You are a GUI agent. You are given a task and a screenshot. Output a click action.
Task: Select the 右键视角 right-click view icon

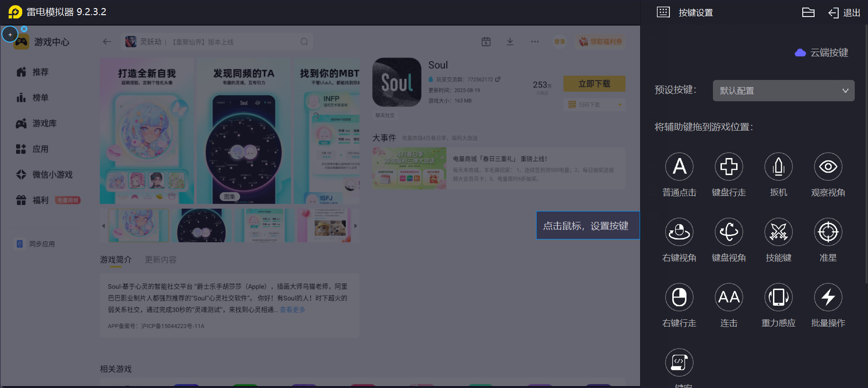coord(679,232)
